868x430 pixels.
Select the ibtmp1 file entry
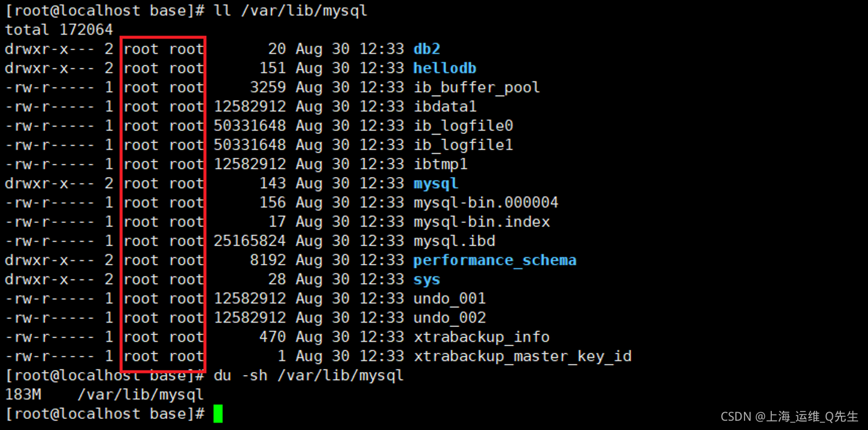click(440, 164)
